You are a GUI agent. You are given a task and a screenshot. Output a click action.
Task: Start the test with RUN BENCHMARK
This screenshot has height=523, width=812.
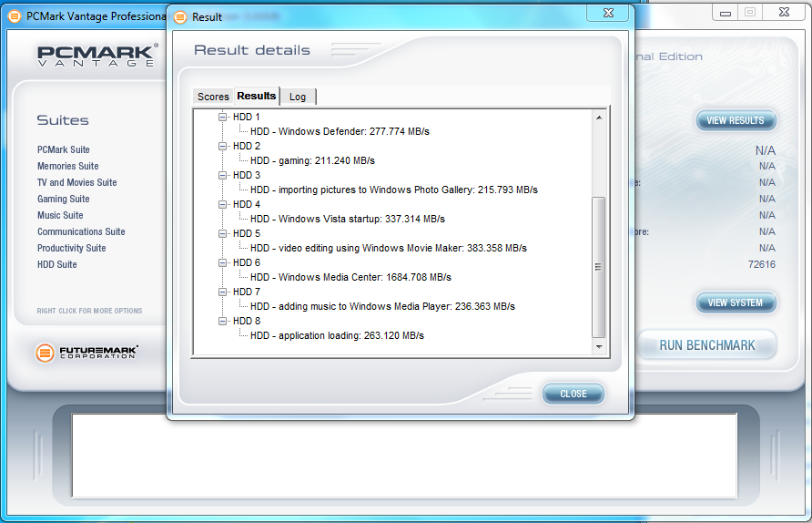click(x=707, y=345)
